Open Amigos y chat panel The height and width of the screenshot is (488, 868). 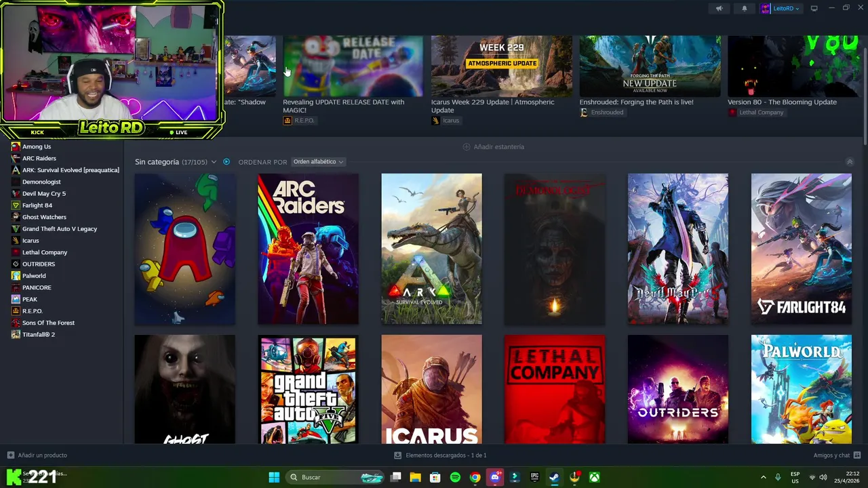pyautogui.click(x=837, y=455)
